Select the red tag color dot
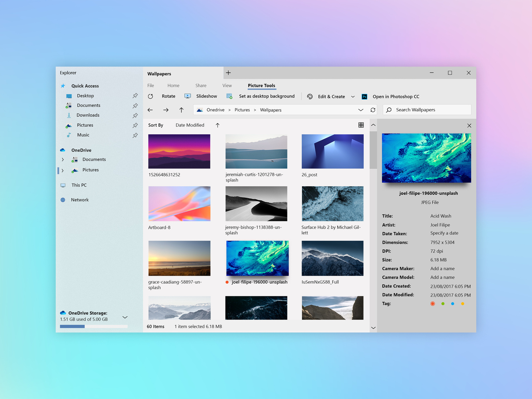Screen dimensions: 532x399 click(x=433, y=304)
